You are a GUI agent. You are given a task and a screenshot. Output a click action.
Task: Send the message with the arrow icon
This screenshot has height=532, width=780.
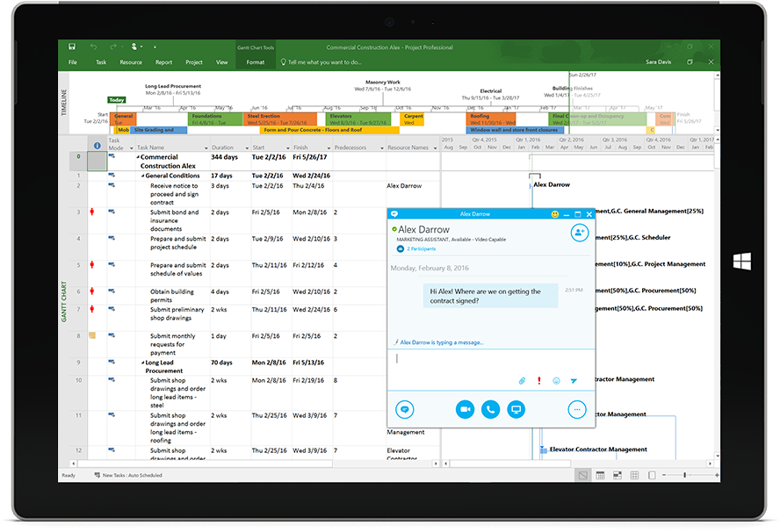pyautogui.click(x=574, y=381)
